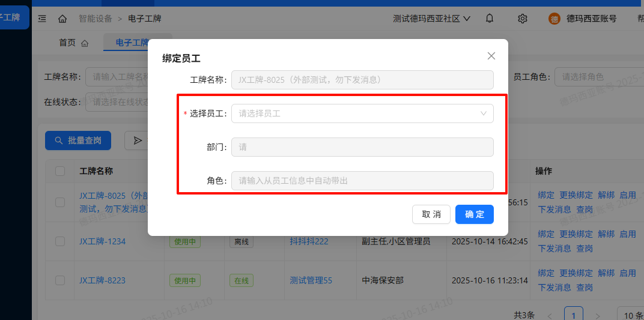Click 绑定 in JX工牌-1234 row
Image resolution: width=644 pixels, height=320 pixels.
[546, 234]
